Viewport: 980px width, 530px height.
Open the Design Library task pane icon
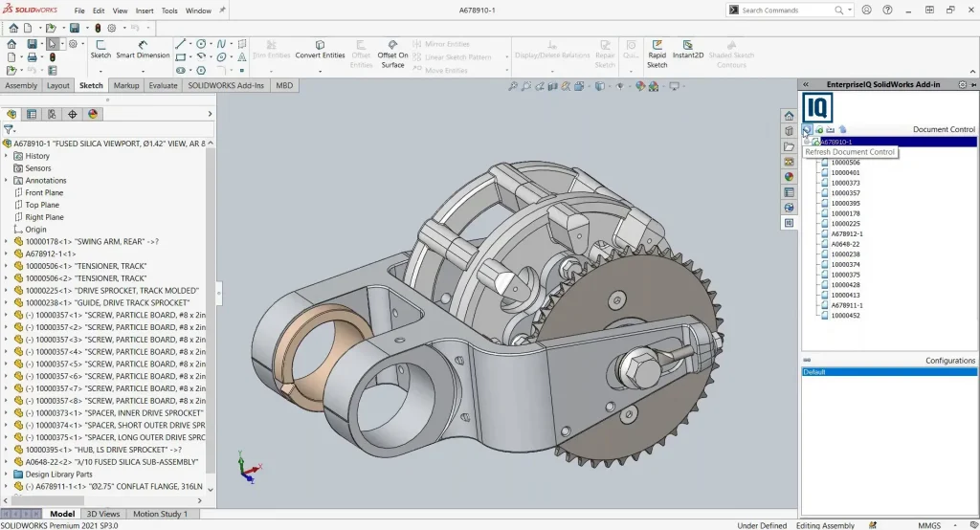click(x=790, y=131)
